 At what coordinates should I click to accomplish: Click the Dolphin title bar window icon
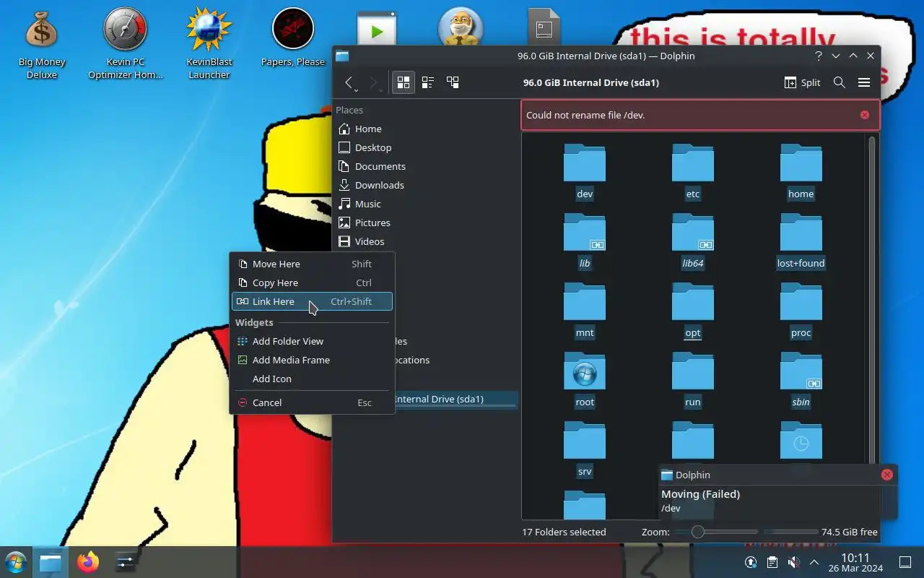342,56
